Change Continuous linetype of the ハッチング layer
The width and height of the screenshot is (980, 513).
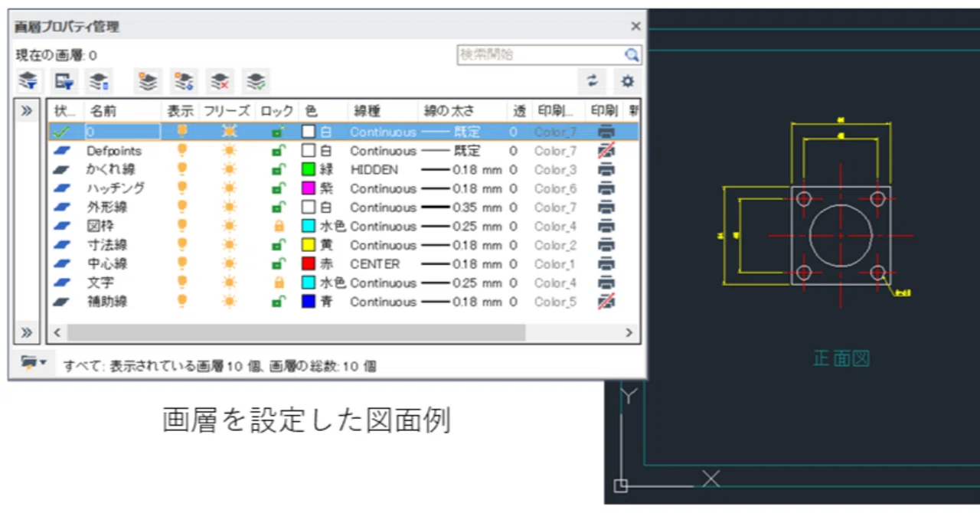click(384, 188)
